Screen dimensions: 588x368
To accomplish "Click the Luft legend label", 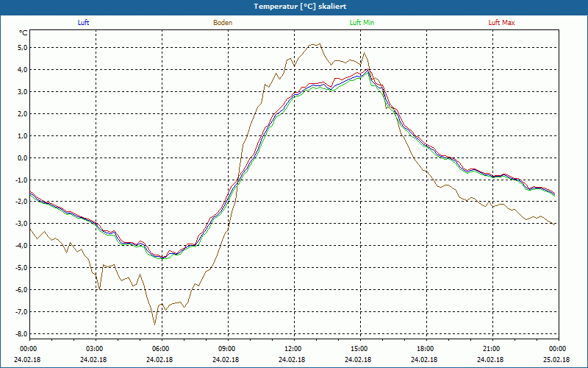I will (83, 23).
